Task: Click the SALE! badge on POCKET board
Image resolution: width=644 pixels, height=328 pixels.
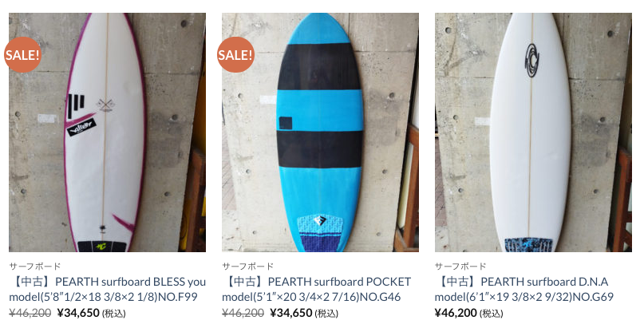Action: click(x=235, y=54)
